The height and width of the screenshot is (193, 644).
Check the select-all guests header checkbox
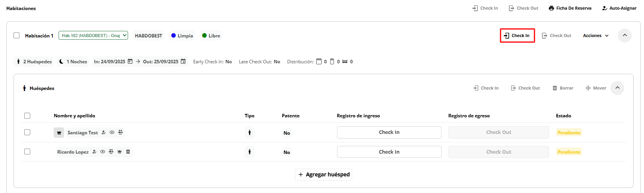(x=27, y=116)
